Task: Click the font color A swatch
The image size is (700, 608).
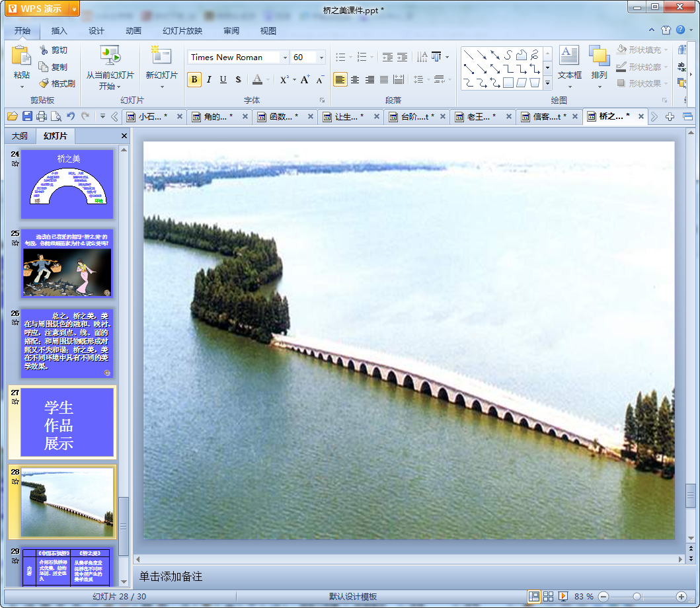Action: click(x=257, y=79)
